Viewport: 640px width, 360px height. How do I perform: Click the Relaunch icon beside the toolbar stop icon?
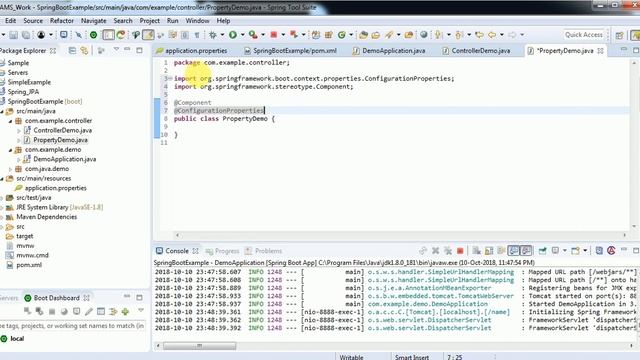pyautogui.click(x=294, y=35)
